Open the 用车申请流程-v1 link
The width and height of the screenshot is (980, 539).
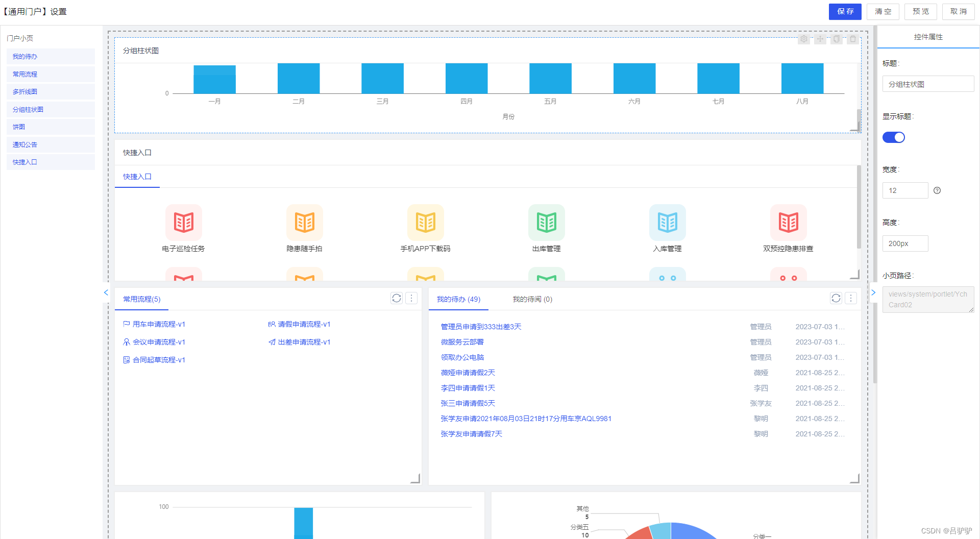[x=154, y=324]
